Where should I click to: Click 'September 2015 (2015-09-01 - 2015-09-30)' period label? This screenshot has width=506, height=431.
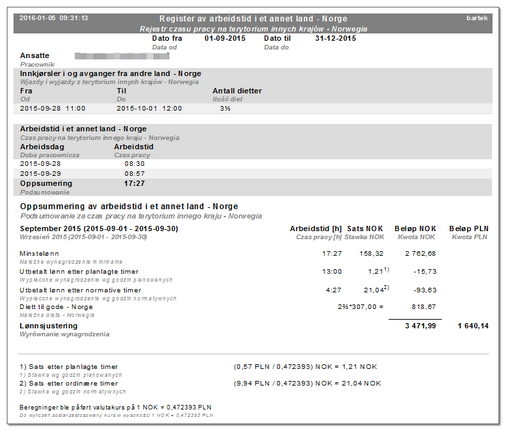pyautogui.click(x=99, y=229)
